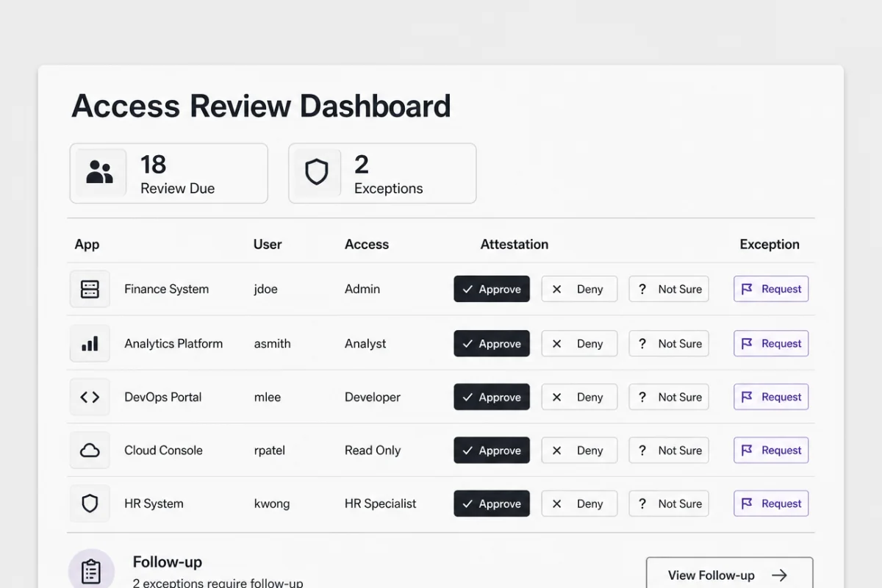Deny kwong's HR System specialist access

[579, 503]
